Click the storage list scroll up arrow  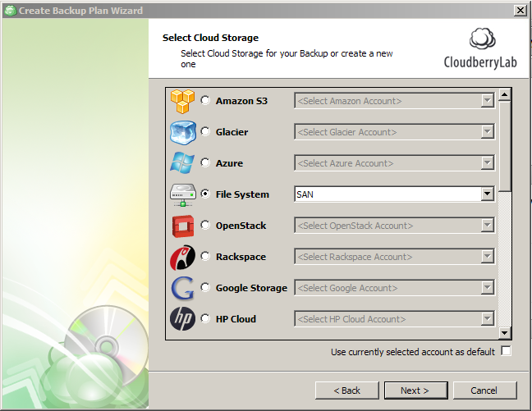505,95
